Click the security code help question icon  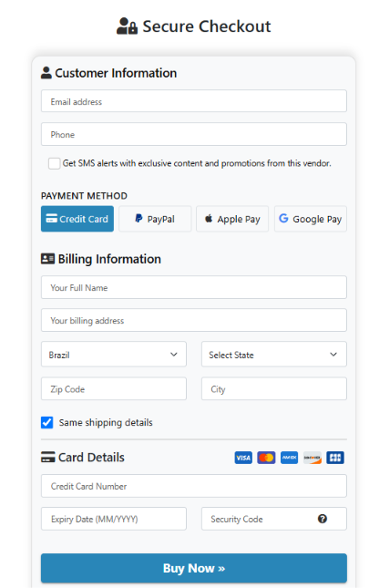(323, 519)
